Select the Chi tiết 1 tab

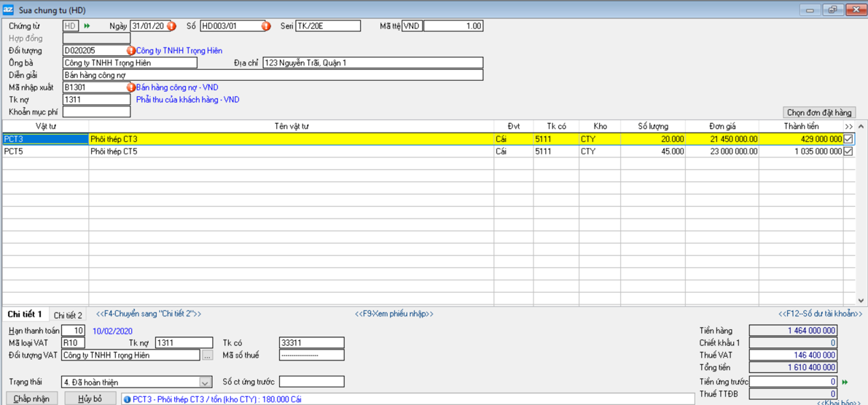coord(25,315)
